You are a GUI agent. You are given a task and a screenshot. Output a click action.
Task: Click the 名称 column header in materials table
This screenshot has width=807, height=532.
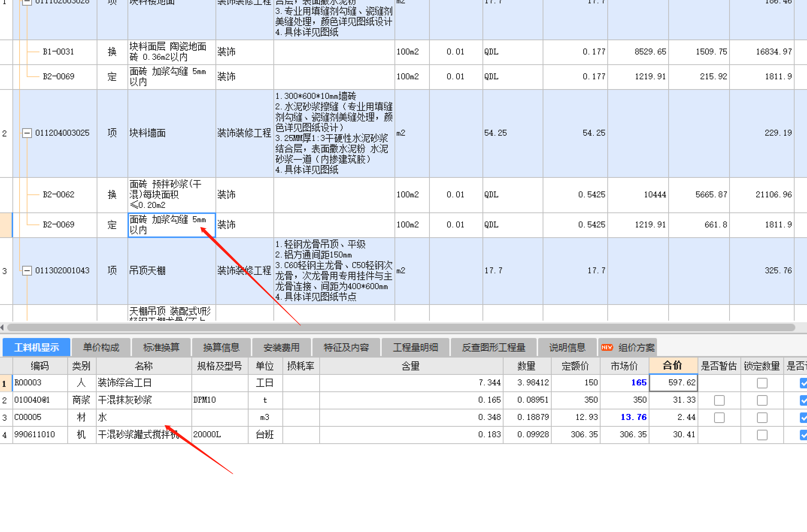pos(144,366)
